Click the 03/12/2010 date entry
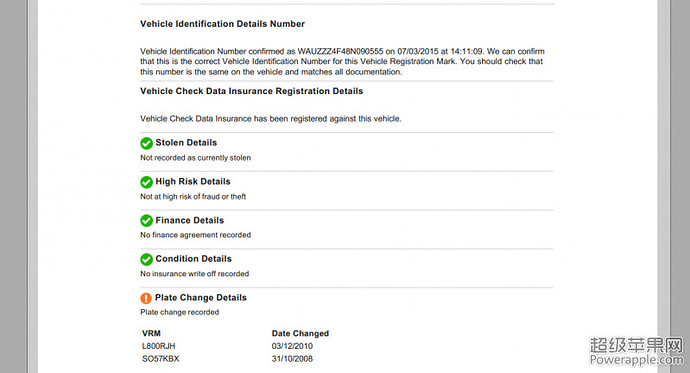Image resolution: width=690 pixels, height=373 pixels. click(292, 346)
